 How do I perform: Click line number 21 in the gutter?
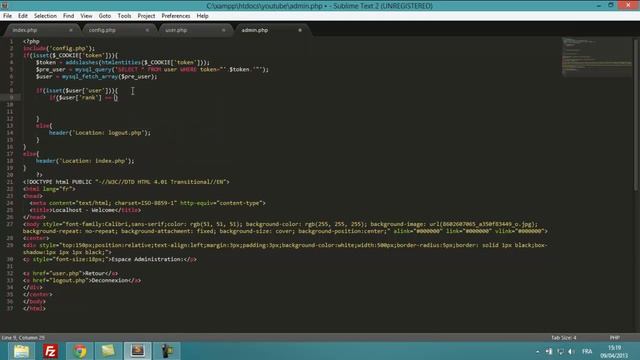point(10,182)
